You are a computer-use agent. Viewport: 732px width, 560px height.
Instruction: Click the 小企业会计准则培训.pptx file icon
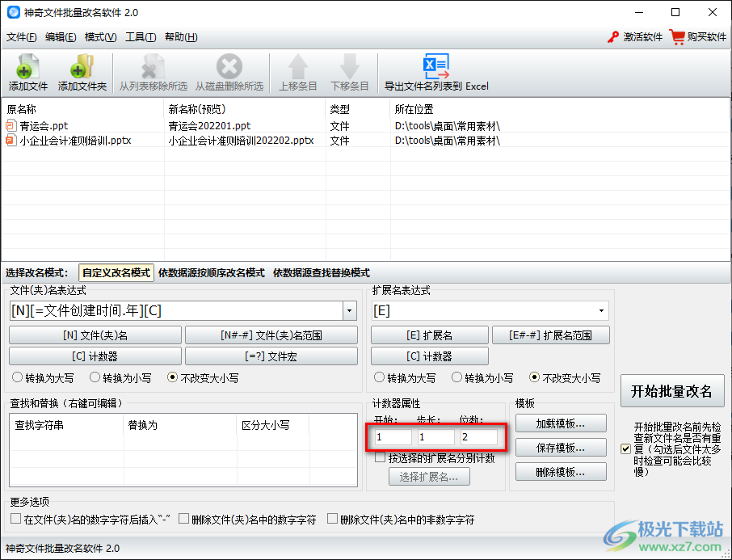11,140
